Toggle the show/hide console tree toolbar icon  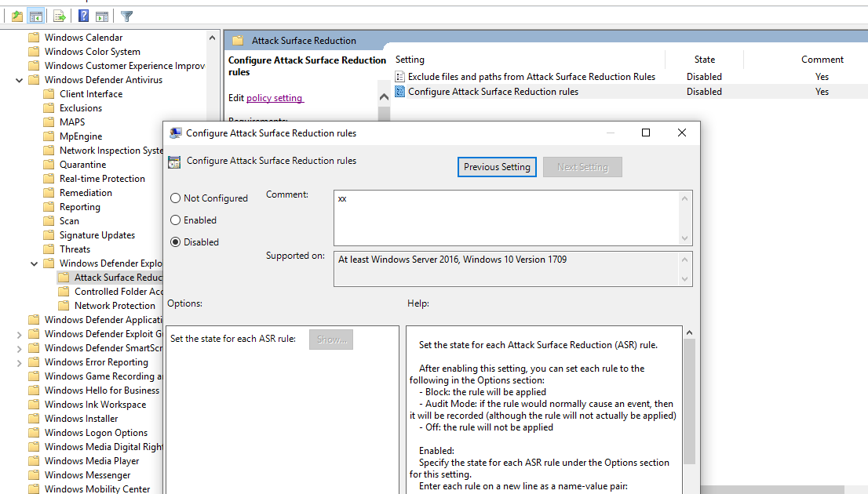[x=36, y=16]
